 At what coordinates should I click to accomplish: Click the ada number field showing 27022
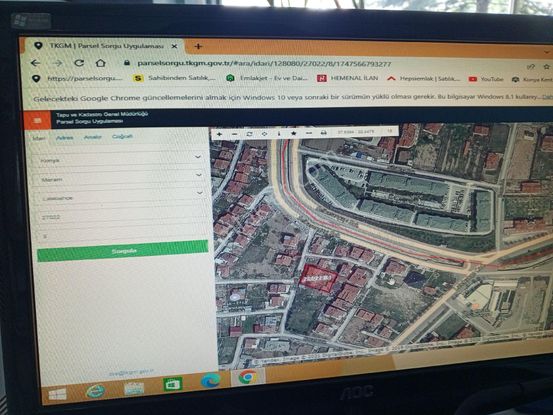[122, 216]
